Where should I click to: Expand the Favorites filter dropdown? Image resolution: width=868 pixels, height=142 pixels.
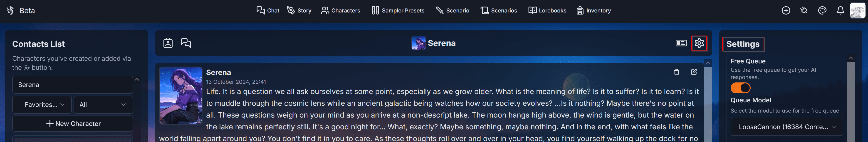(x=42, y=105)
